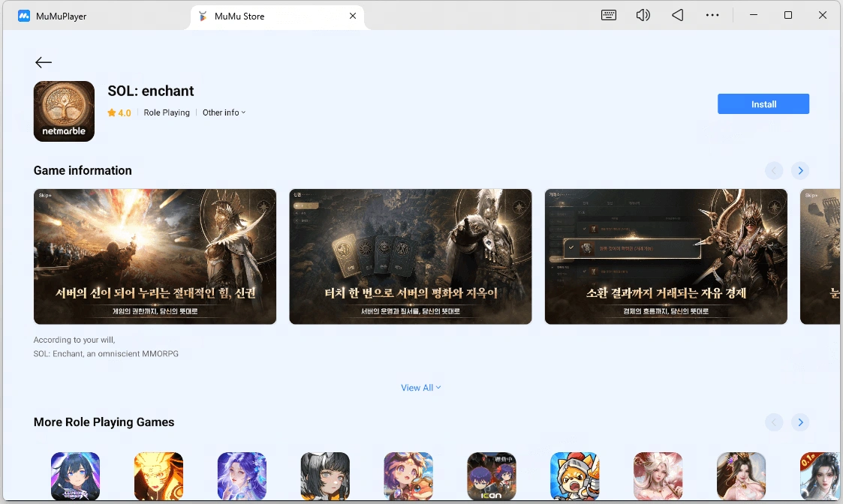Open the lady with flower hairpin game icon
Viewport: 843px width, 504px height.
(x=742, y=476)
